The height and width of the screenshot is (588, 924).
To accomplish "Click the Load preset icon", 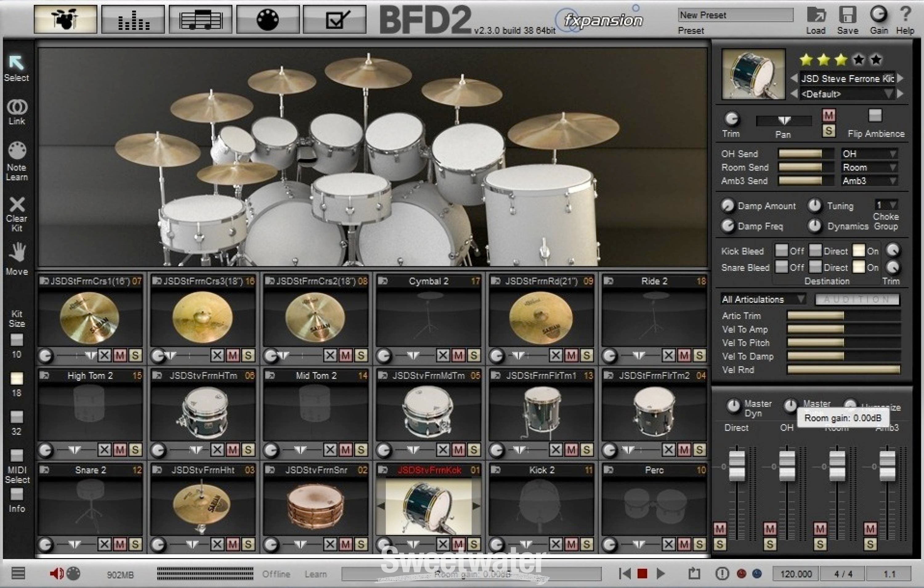I will pyautogui.click(x=816, y=15).
